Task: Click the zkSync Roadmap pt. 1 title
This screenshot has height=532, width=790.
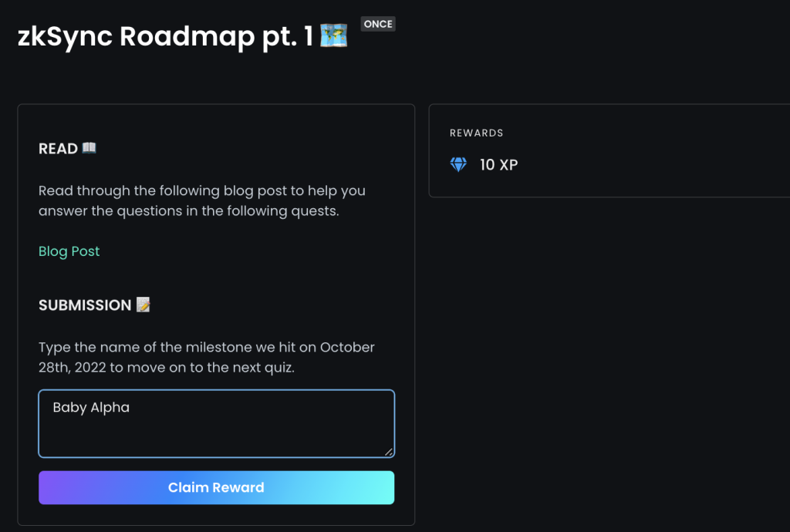Action: coord(165,37)
